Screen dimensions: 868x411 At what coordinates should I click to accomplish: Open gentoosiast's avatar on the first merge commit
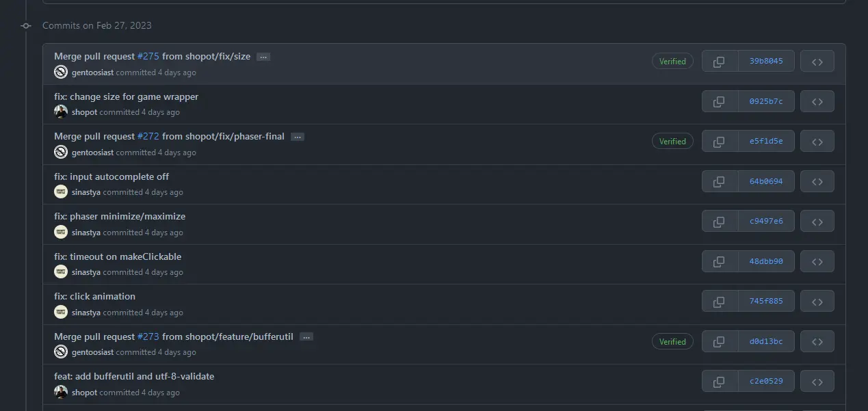[x=60, y=72]
